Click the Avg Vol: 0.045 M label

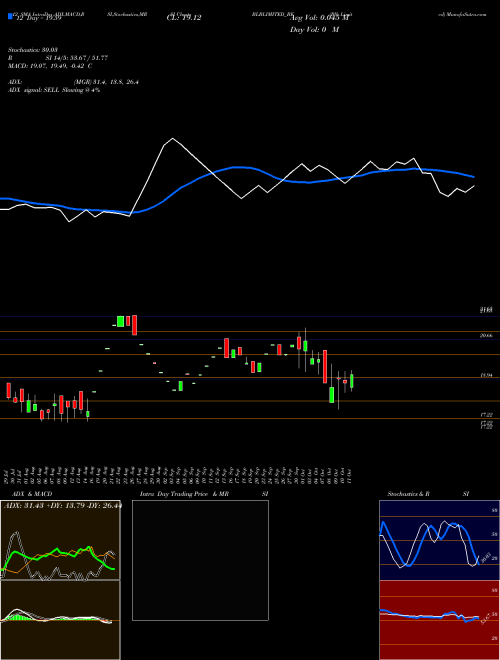pos(320,18)
